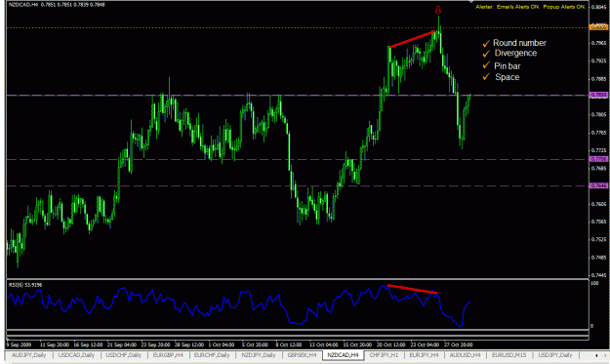Click the NZDCAD,H4 chart title readout
610x364 pixels.
57,5
